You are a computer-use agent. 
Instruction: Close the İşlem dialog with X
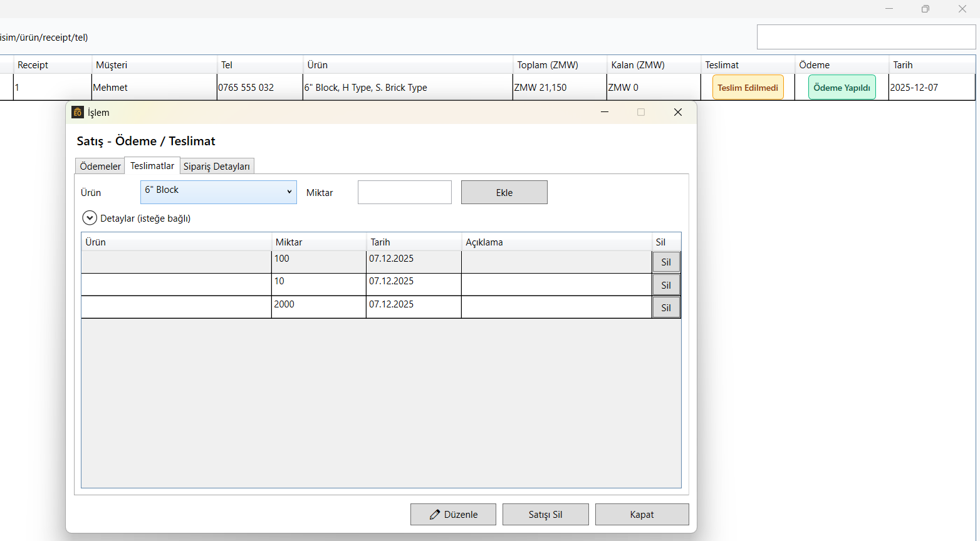point(677,112)
